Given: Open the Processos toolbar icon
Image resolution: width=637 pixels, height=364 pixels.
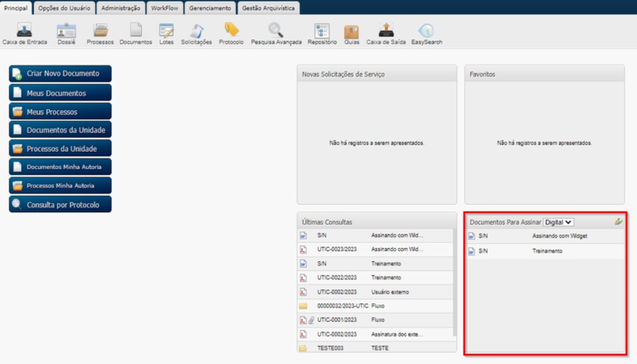Looking at the screenshot, I should 100,31.
